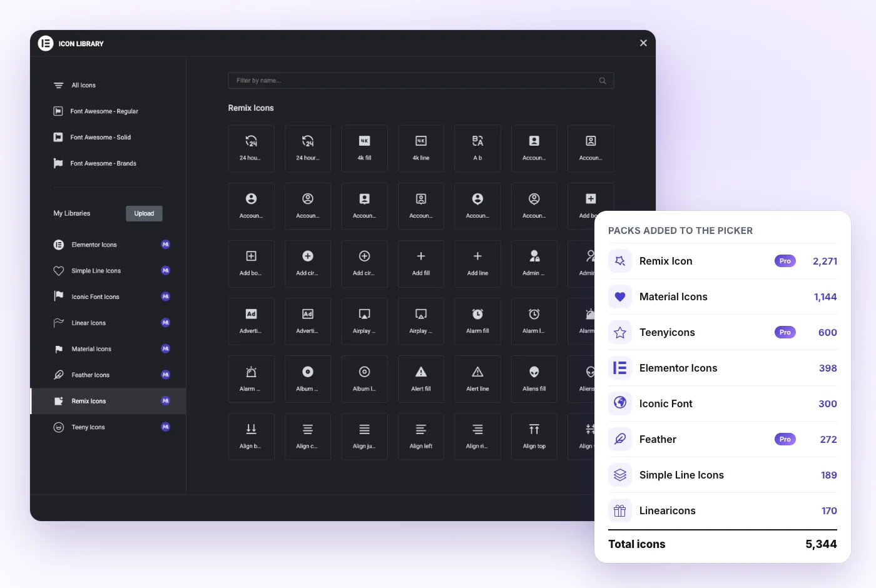Image resolution: width=876 pixels, height=588 pixels.
Task: Choose the Align ju... justify icon
Action: click(x=364, y=437)
